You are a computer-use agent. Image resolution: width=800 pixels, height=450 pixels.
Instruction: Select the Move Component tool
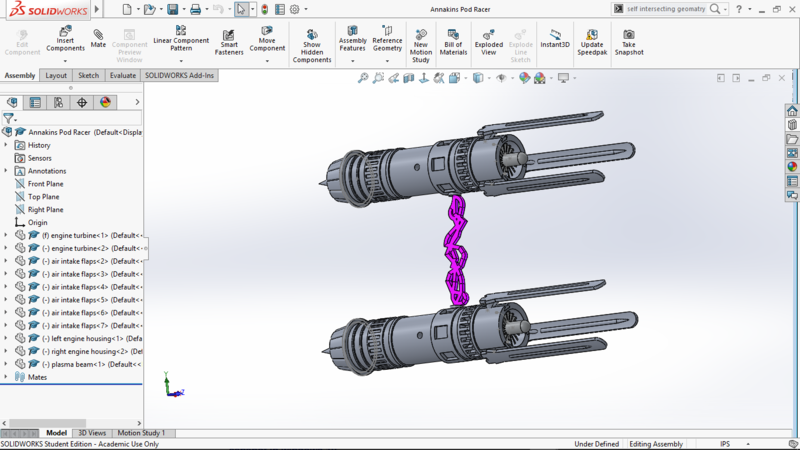pyautogui.click(x=267, y=39)
